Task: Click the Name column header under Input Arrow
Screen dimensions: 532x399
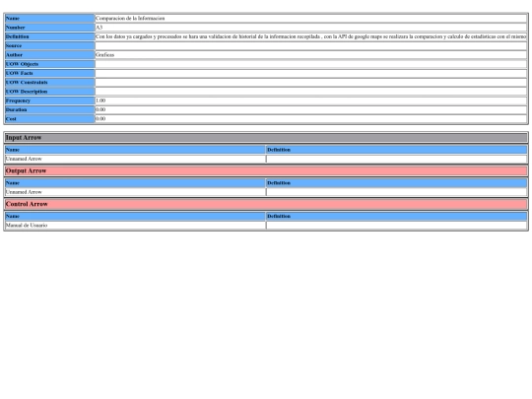Action: click(x=135, y=150)
